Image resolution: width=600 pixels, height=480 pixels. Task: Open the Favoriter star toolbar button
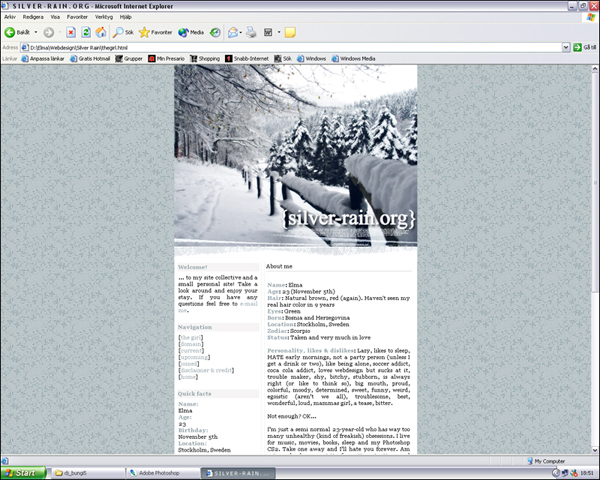[x=155, y=33]
